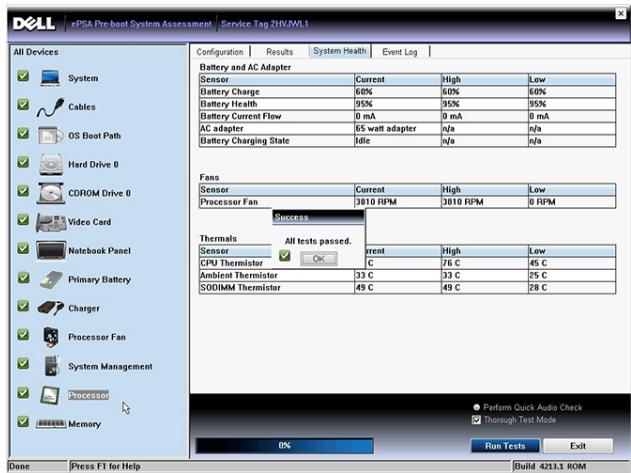Click Press F1 for Help status text

coord(106,466)
